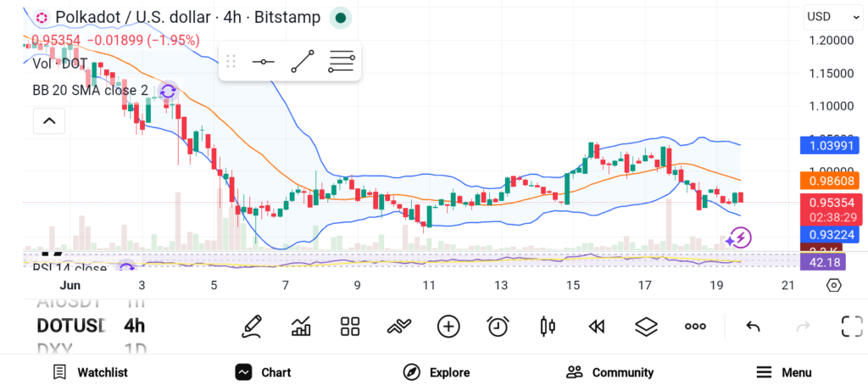The width and height of the screenshot is (868, 391).
Task: Click the 21 date axis label
Action: 787,286
